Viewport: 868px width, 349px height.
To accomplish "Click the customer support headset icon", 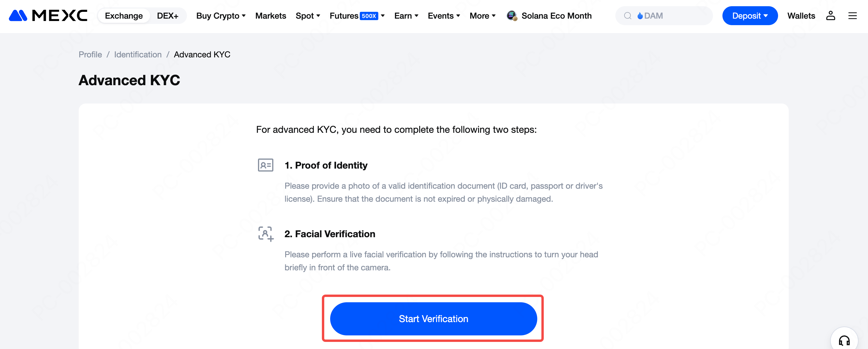I will pos(844,341).
